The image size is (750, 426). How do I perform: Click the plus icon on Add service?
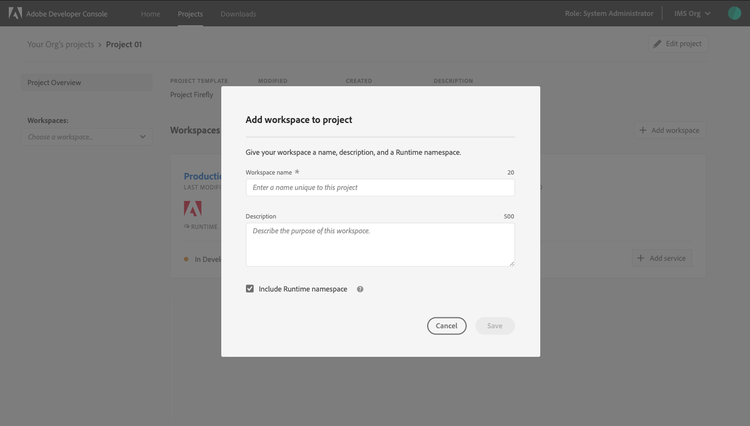coord(641,258)
